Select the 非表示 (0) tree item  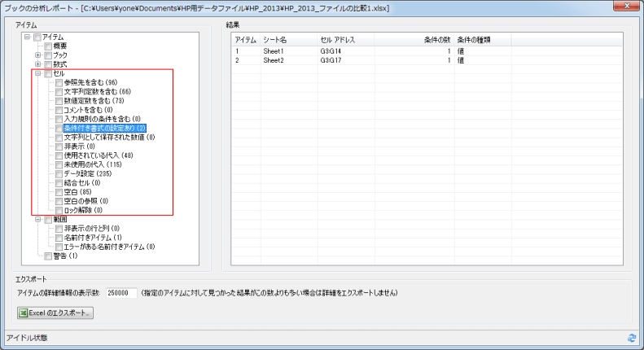pos(79,147)
